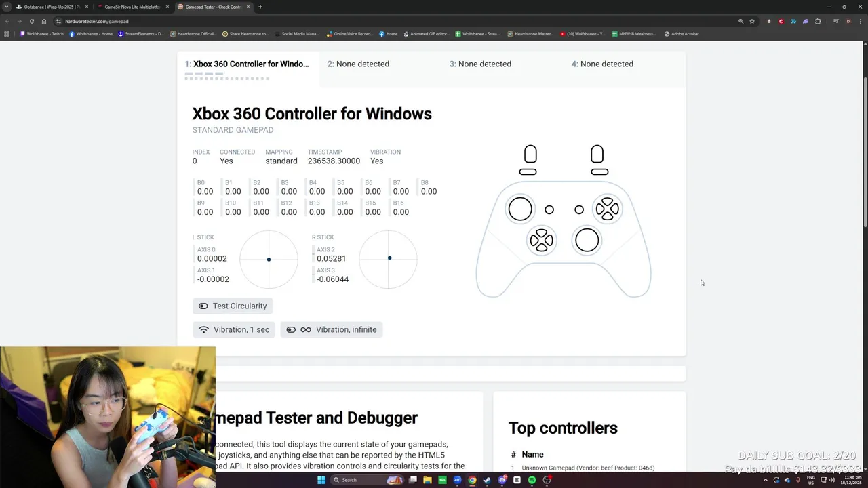
Task: Click the Unknown Gamepad row in Top controllers
Action: (x=589, y=468)
